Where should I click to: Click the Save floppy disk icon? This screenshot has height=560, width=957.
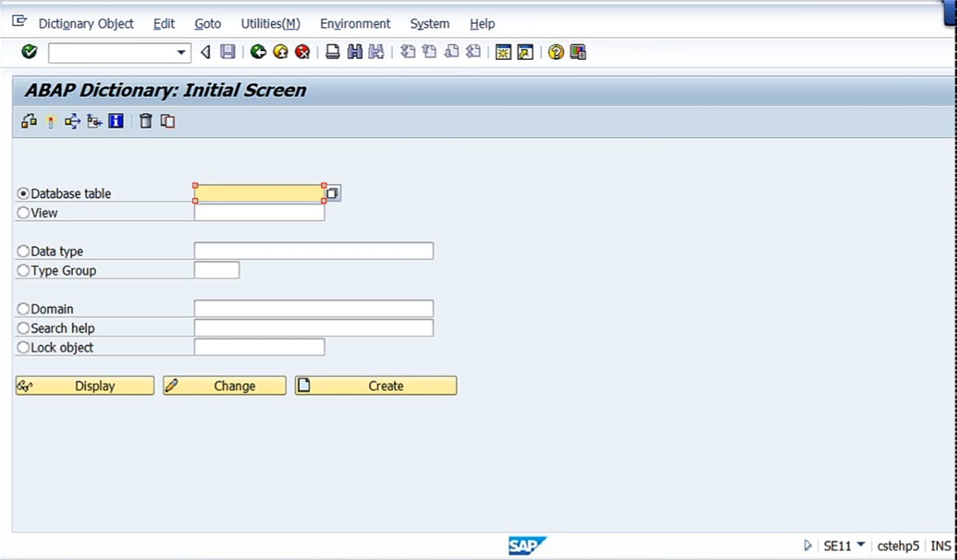pos(228,52)
